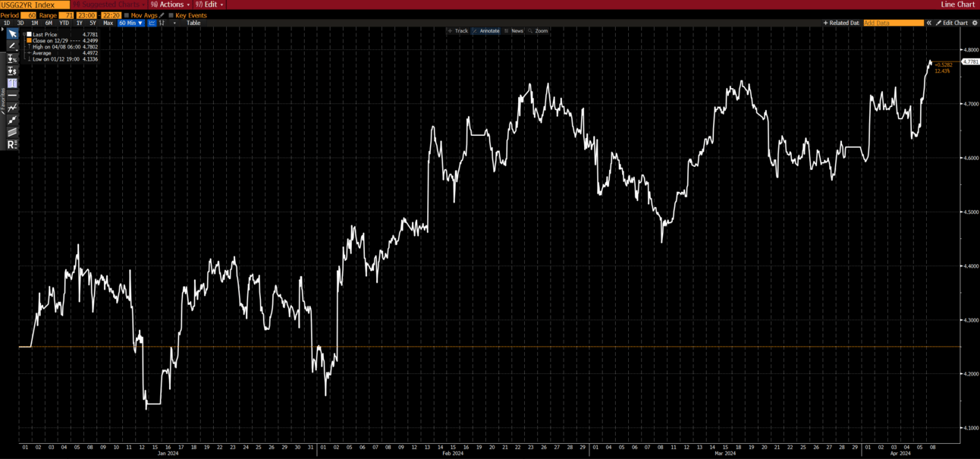Click the Related Data button
Screen dimensions: 980x459
tap(841, 23)
